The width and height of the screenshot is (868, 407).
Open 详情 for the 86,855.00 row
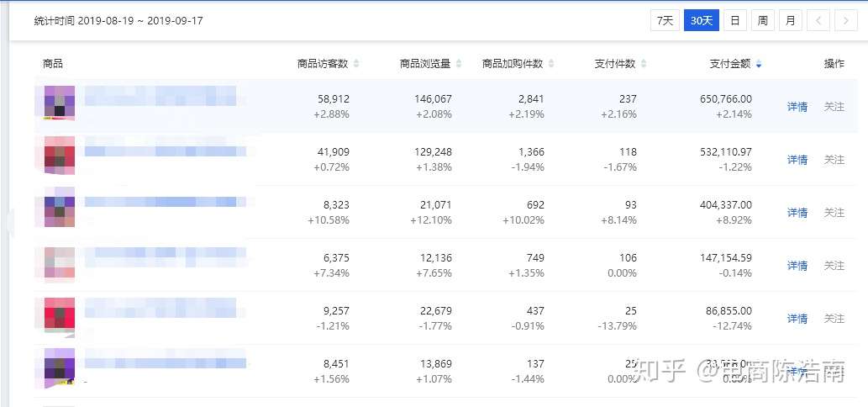click(797, 319)
